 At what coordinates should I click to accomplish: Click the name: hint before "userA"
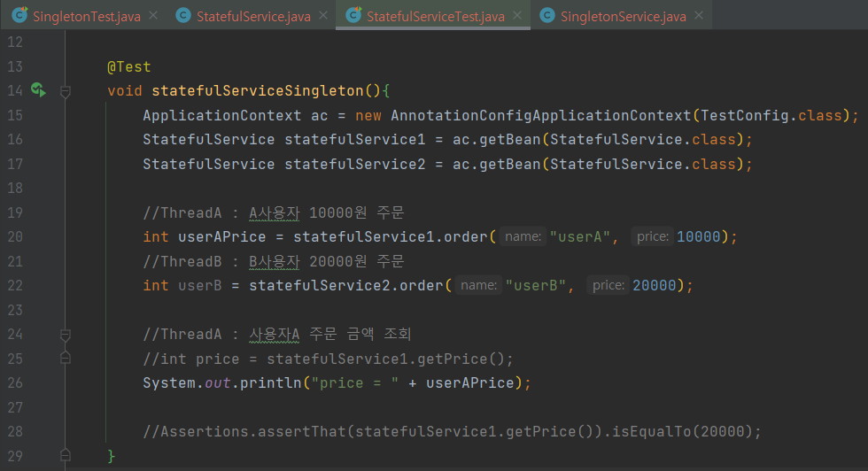(523, 237)
